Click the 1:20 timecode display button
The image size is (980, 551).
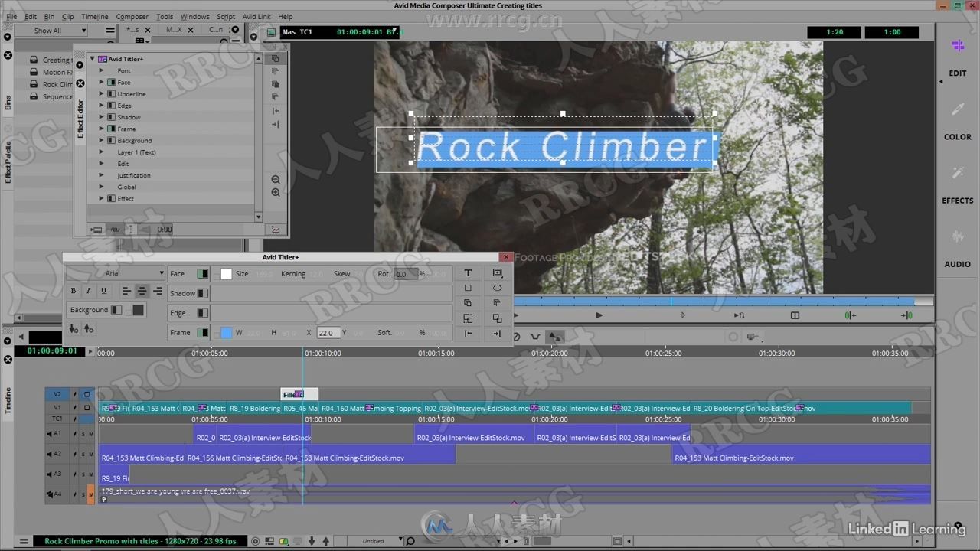click(x=835, y=32)
